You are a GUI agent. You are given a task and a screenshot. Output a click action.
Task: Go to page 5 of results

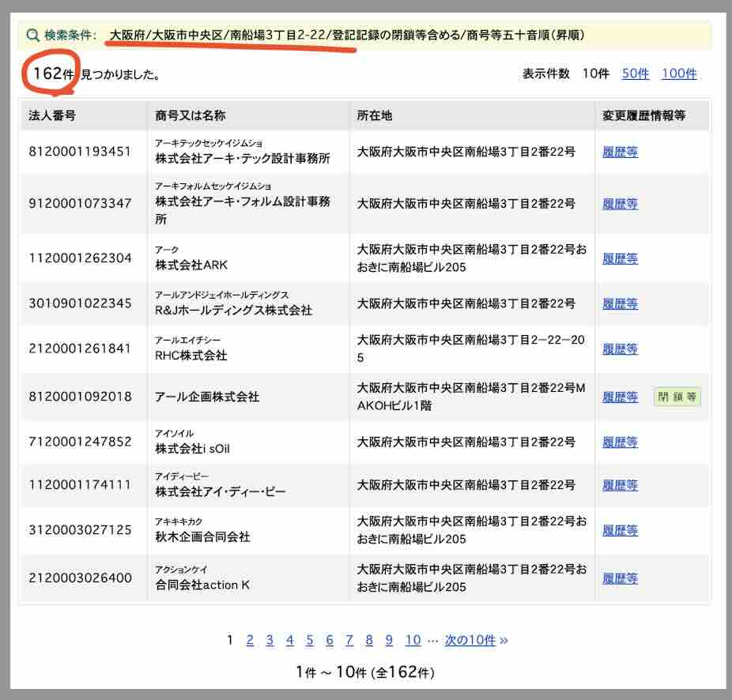coord(310,641)
